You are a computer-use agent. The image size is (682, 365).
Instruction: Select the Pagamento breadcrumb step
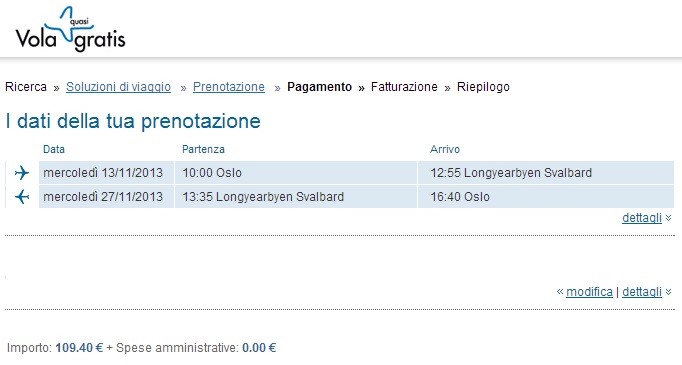319,87
